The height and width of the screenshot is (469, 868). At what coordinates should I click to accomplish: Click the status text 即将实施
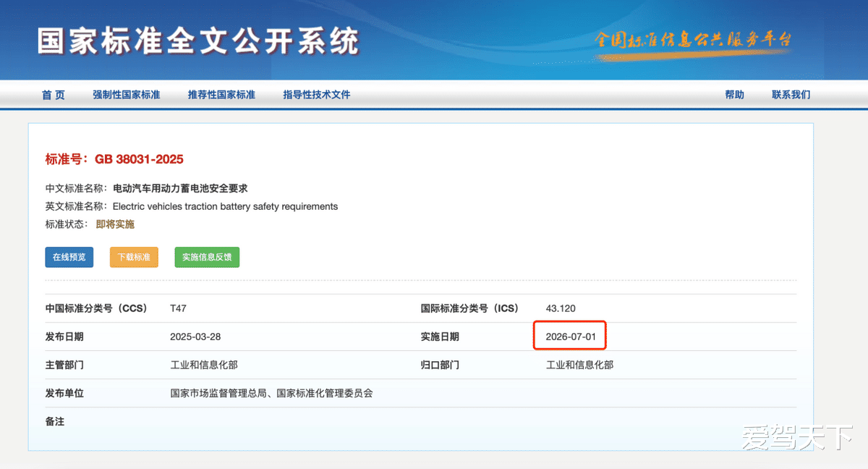(x=115, y=224)
